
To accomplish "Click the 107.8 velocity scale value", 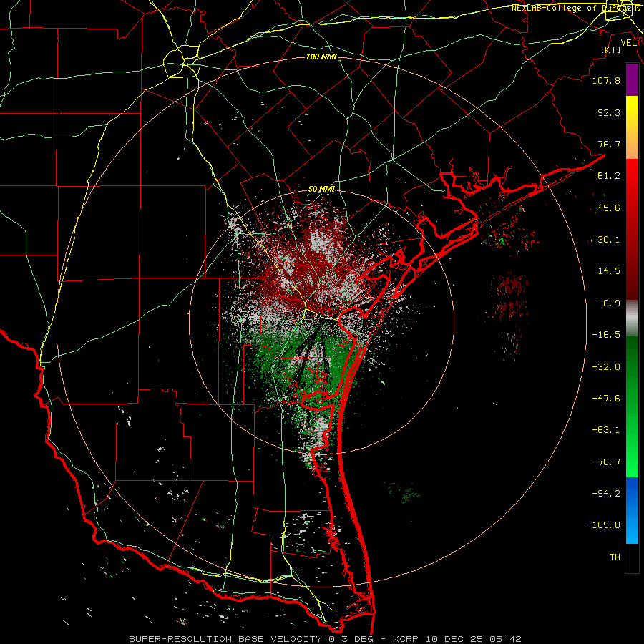I will 606,80.
